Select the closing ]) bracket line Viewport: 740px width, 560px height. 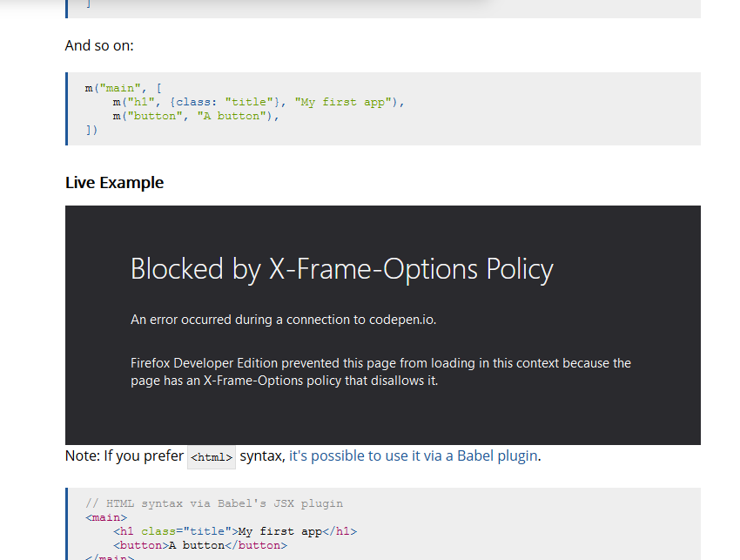(91, 129)
